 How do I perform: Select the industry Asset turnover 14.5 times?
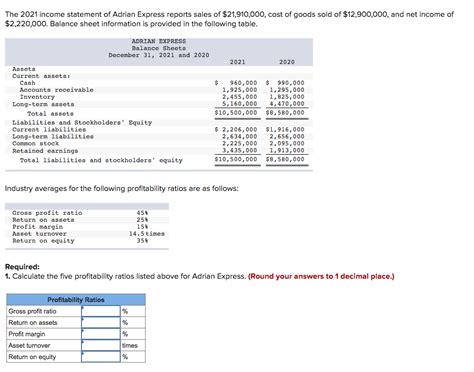pyautogui.click(x=147, y=234)
